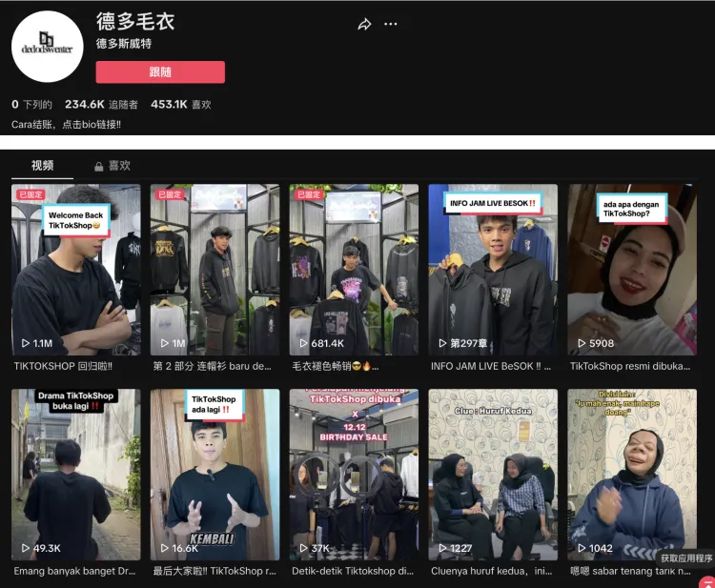Open the video with 1042 views
Image resolution: width=715 pixels, height=588 pixels.
click(x=632, y=475)
